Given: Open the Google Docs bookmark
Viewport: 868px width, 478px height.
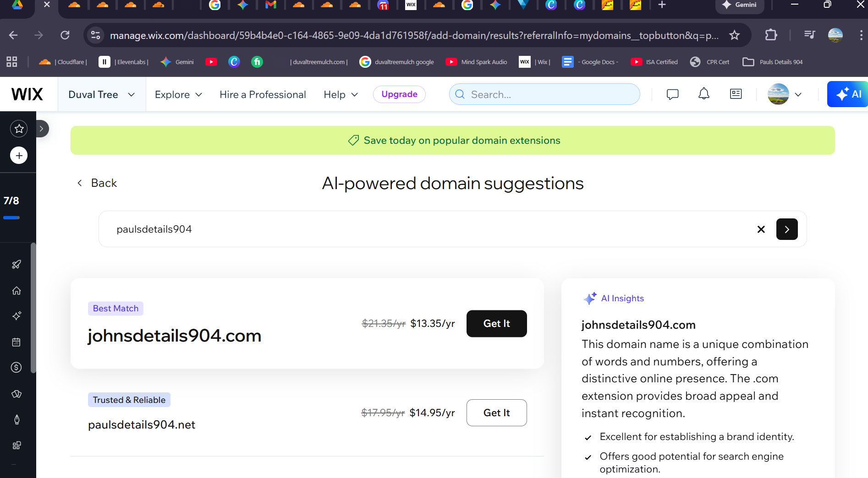Looking at the screenshot, I should point(590,62).
